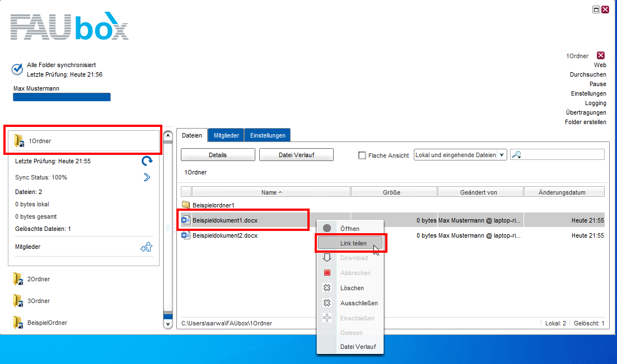The height and width of the screenshot is (364, 617).
Task: Click the Datei Verlauf button above file list
Action: (x=296, y=155)
